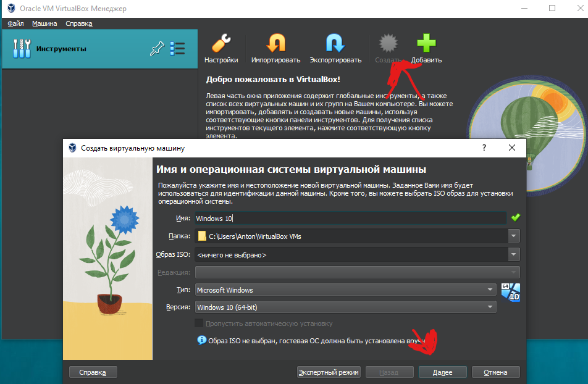The width and height of the screenshot is (588, 384).
Task: Open the Справка menu in the menu bar
Action: [79, 23]
